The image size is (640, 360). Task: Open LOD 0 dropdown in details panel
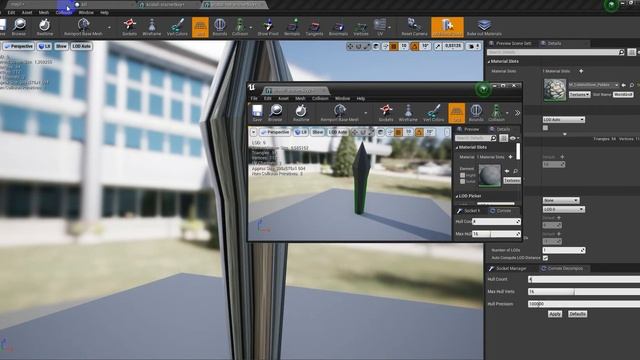[564, 209]
